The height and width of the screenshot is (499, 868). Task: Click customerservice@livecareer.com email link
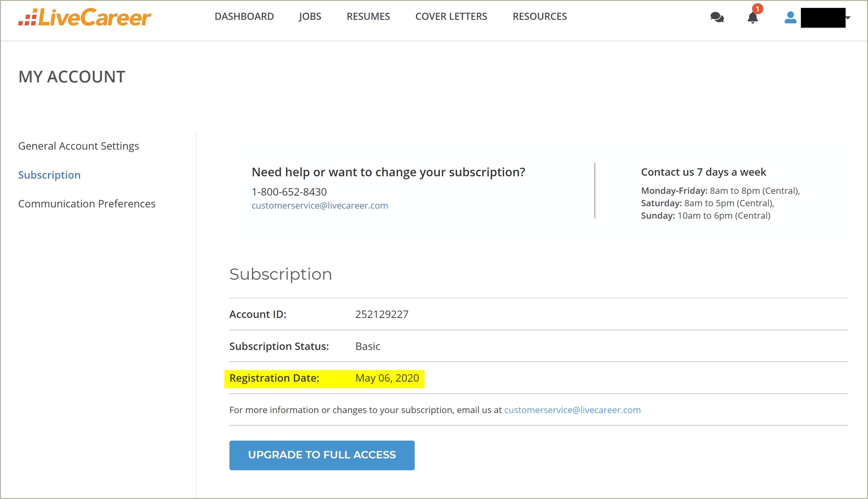click(x=320, y=205)
